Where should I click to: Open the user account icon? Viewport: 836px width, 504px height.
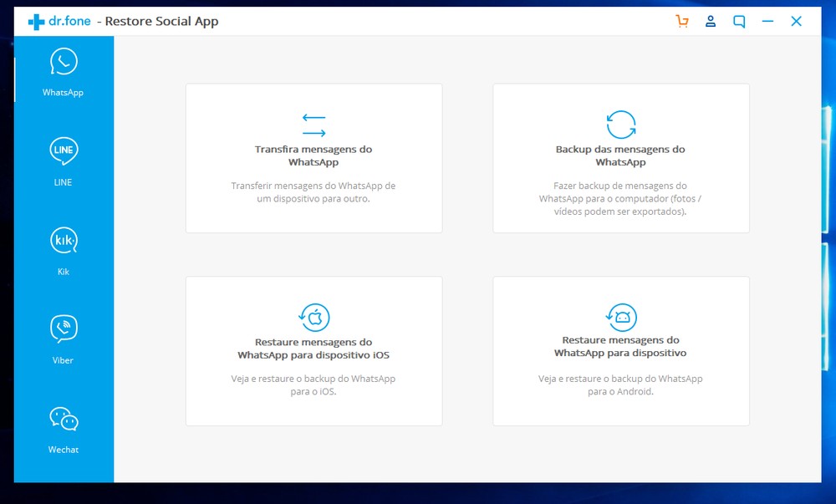(711, 22)
